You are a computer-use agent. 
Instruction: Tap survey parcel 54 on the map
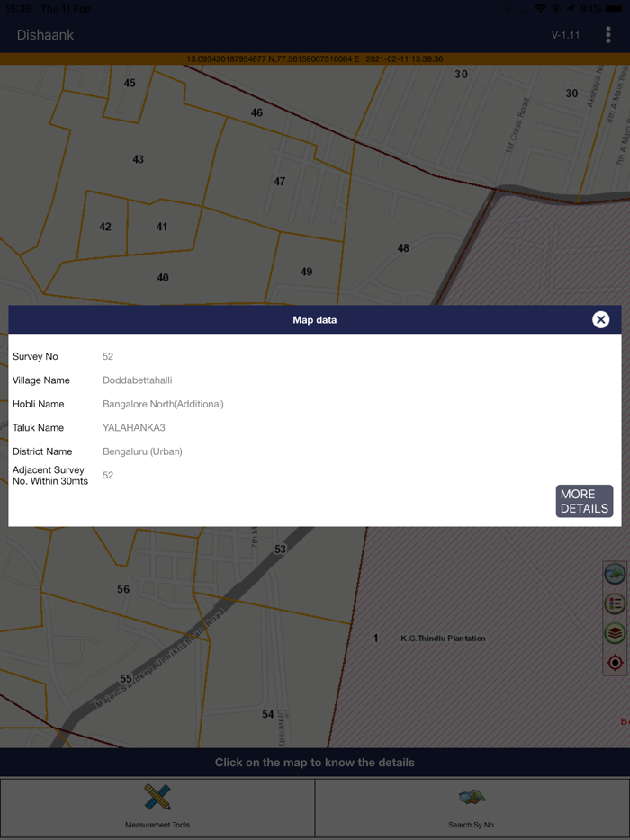(268, 714)
